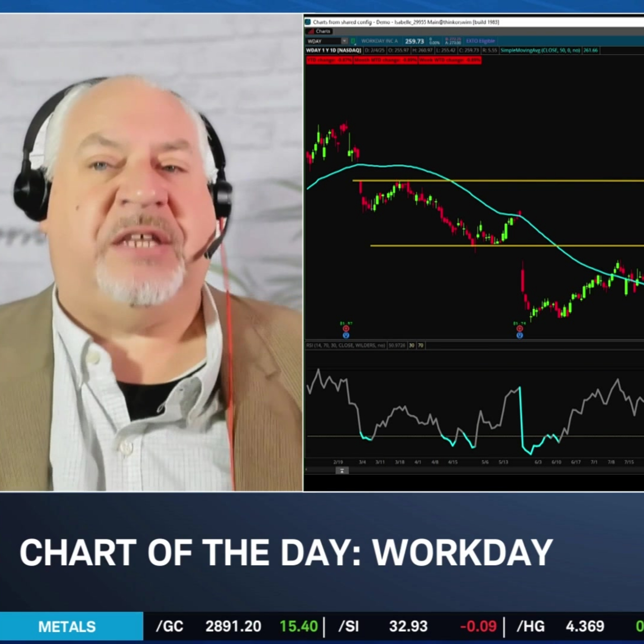Select the lower yellow horizontal price line

507,246
